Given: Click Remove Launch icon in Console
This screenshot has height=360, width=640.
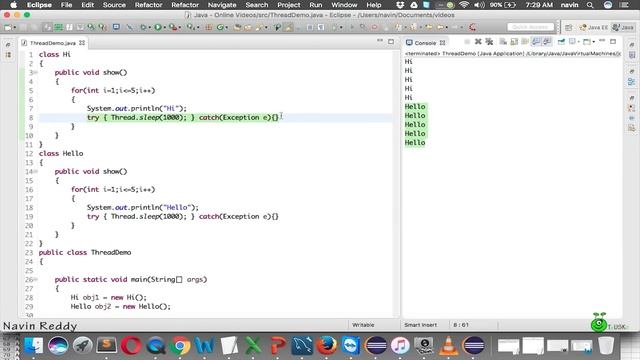Looking at the screenshot, I should click(478, 42).
